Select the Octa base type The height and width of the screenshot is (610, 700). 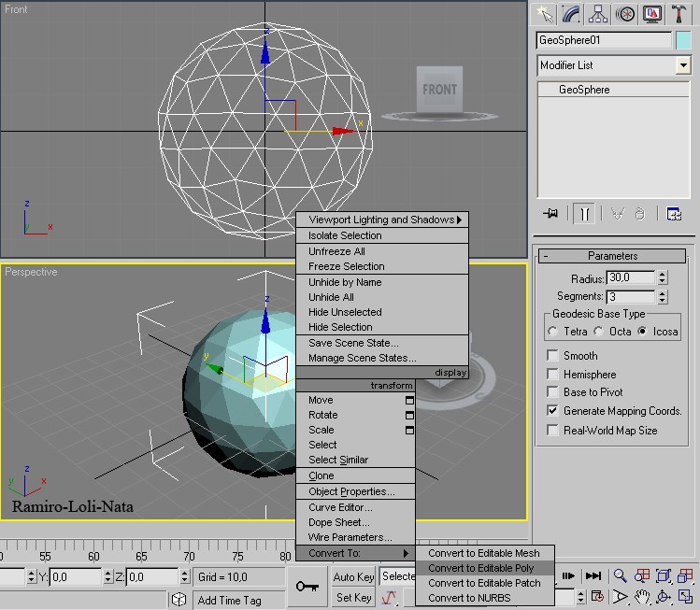[599, 331]
